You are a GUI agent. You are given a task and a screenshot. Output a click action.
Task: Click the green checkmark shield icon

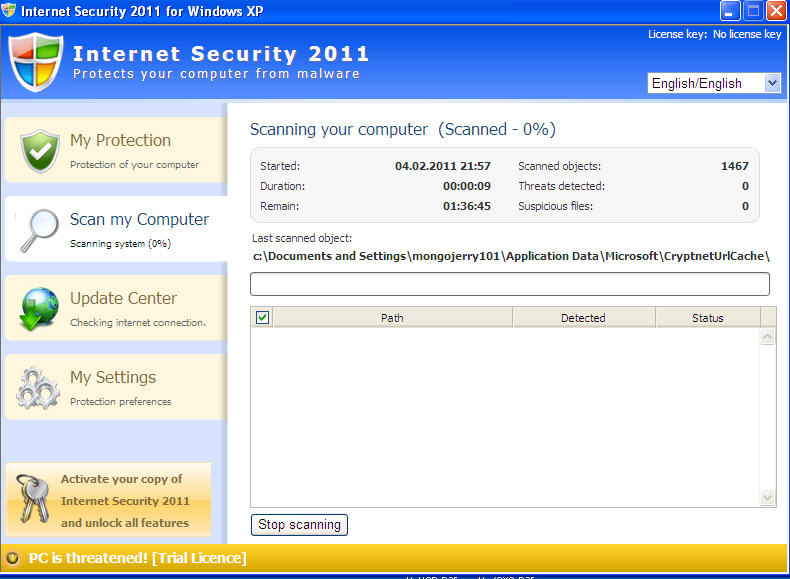pos(40,151)
